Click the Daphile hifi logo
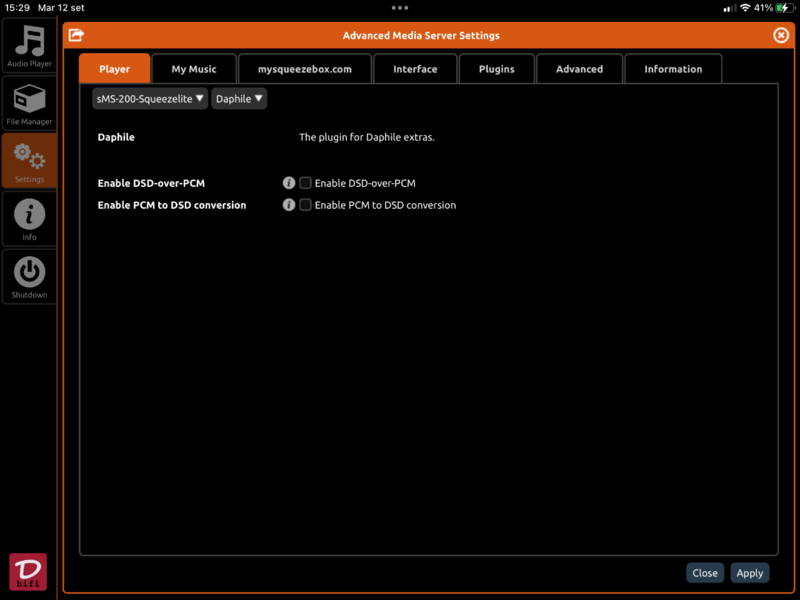The height and width of the screenshot is (600, 800). click(28, 571)
